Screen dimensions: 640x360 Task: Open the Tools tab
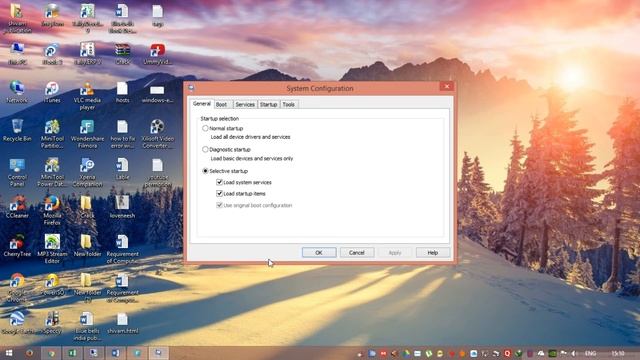pyautogui.click(x=289, y=104)
